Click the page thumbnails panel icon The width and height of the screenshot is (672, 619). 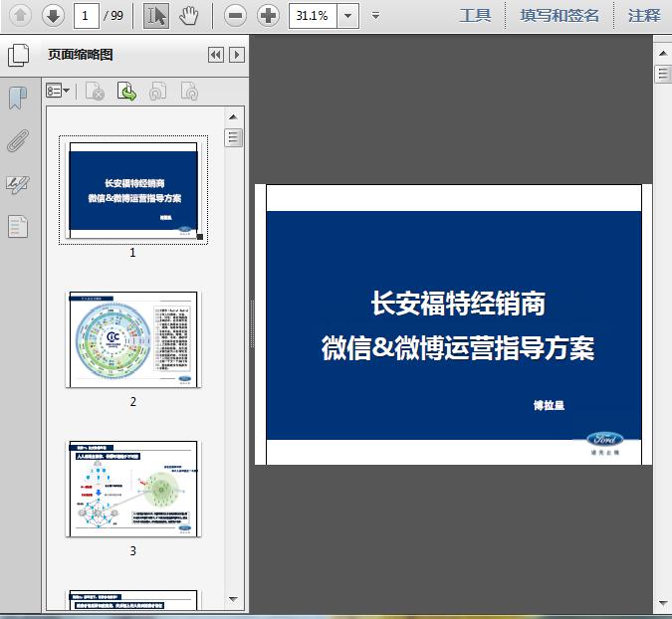[19, 55]
